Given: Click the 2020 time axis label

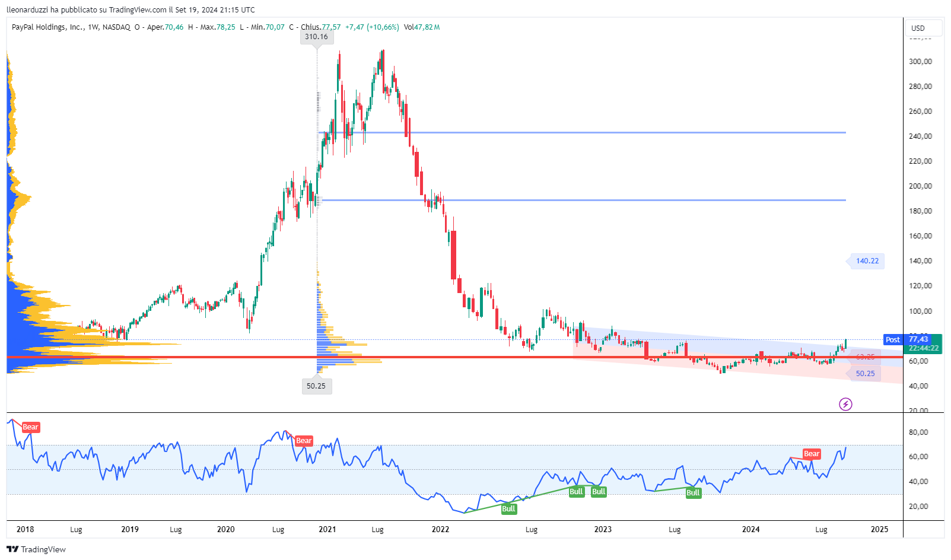Looking at the screenshot, I should point(226,529).
